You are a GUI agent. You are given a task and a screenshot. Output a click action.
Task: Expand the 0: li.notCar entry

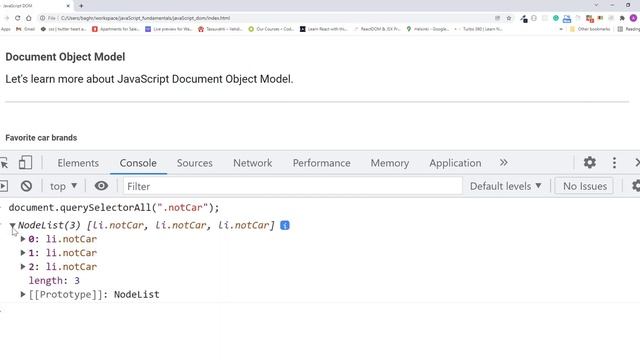click(x=23, y=239)
